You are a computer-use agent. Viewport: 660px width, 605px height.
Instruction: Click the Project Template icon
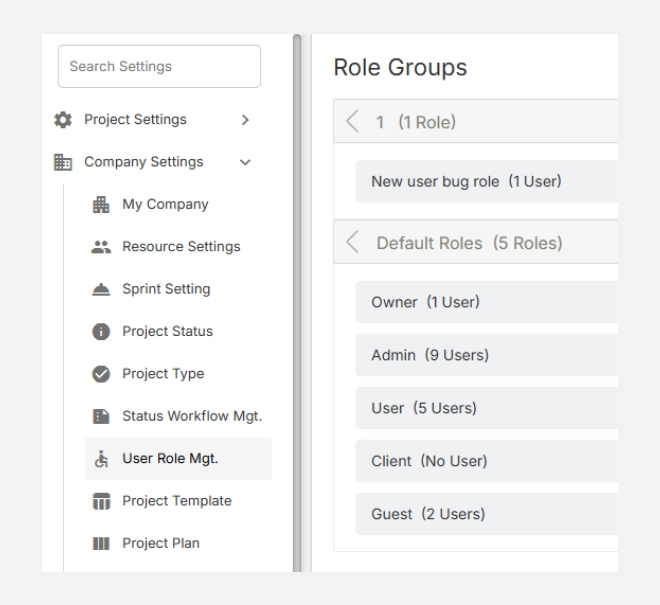click(x=100, y=501)
